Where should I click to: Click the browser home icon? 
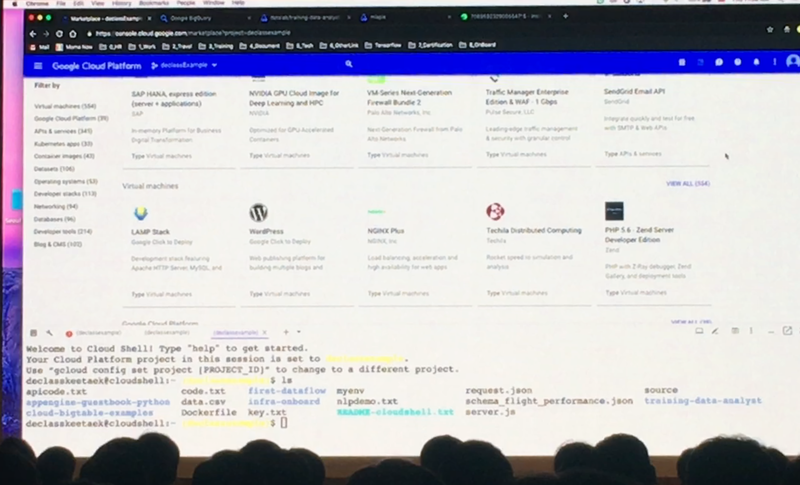pyautogui.click(x=73, y=34)
